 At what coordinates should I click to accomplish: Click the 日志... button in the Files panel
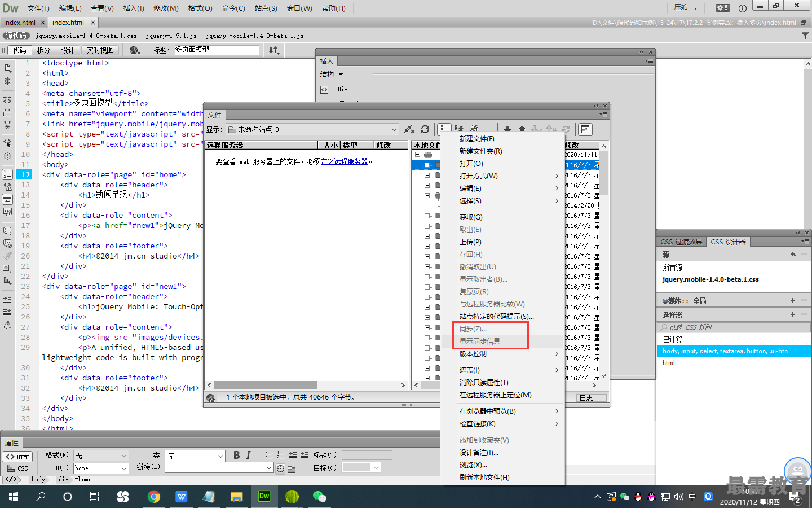tap(591, 398)
